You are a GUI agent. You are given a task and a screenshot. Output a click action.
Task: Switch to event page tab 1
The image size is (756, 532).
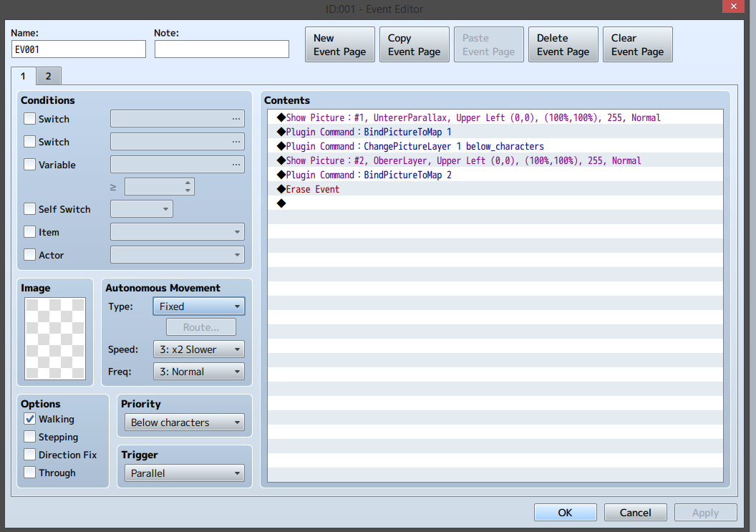[x=23, y=76]
